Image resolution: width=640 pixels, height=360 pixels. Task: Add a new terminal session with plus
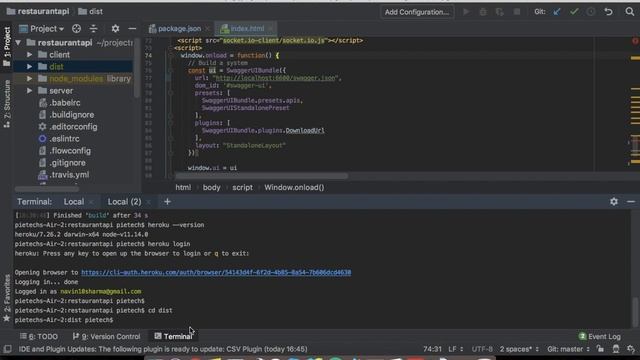(x=167, y=202)
